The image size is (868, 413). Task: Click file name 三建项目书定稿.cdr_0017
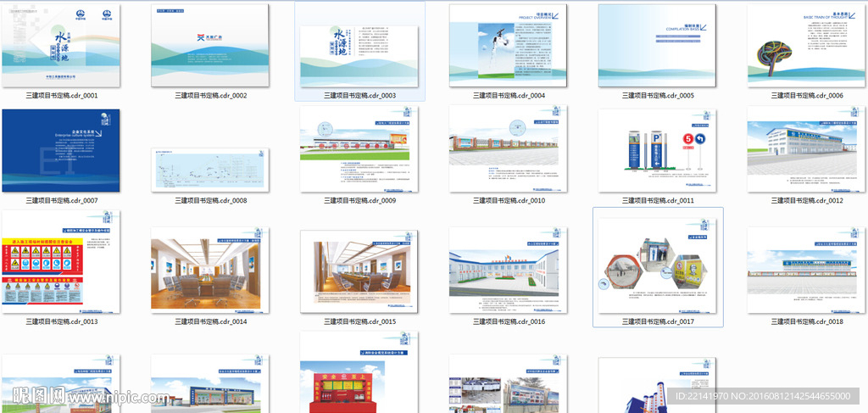click(x=658, y=321)
